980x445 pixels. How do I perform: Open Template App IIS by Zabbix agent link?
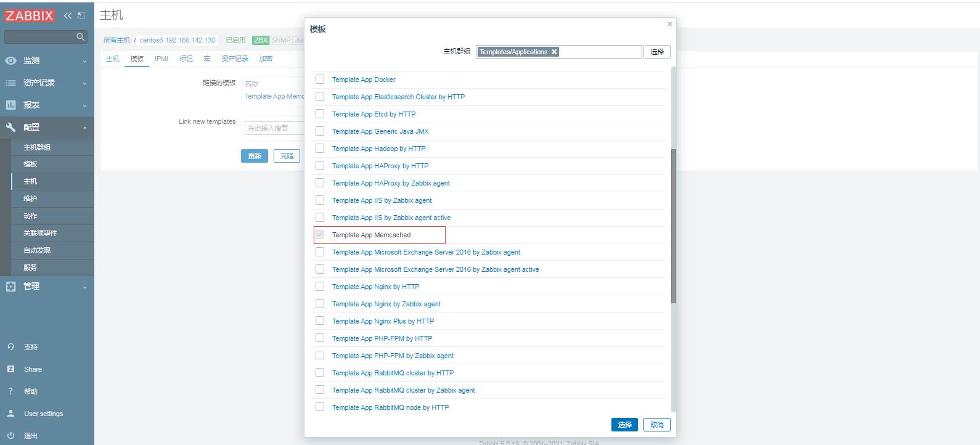click(382, 200)
